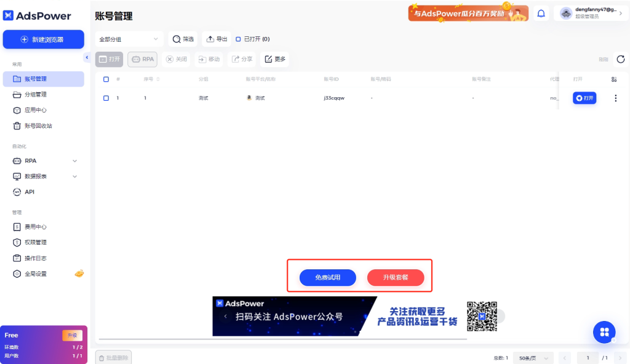630x364 pixels.
Task: Collapse the left sidebar with the arrow
Action: (x=87, y=57)
